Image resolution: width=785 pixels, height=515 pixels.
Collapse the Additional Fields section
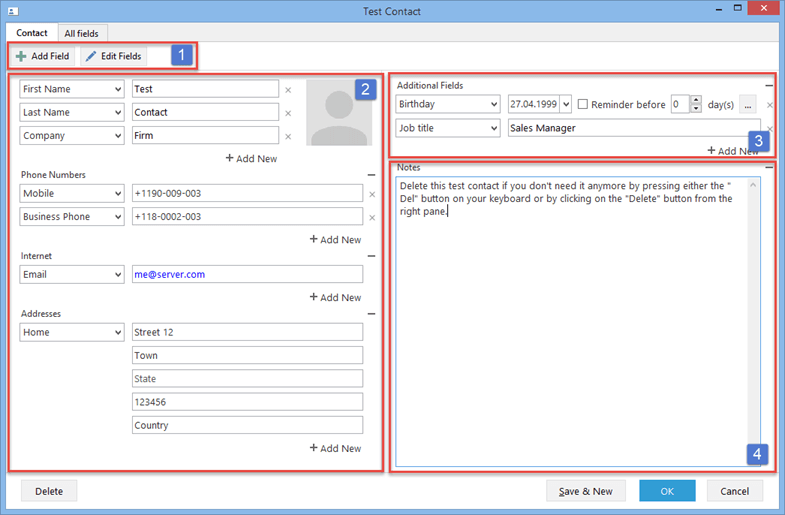point(769,86)
